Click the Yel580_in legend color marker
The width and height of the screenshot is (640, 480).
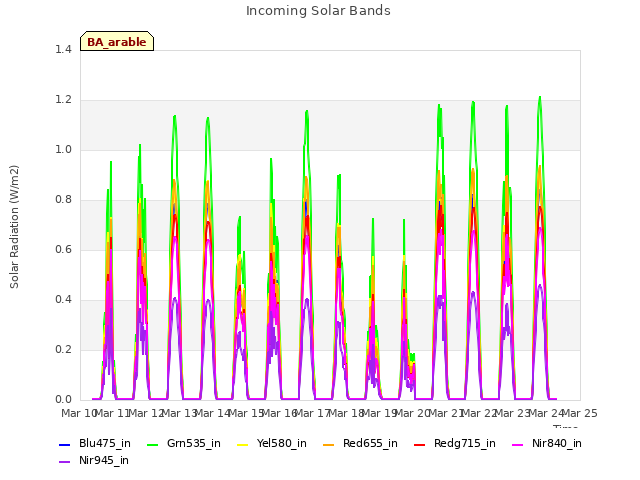tap(242, 444)
